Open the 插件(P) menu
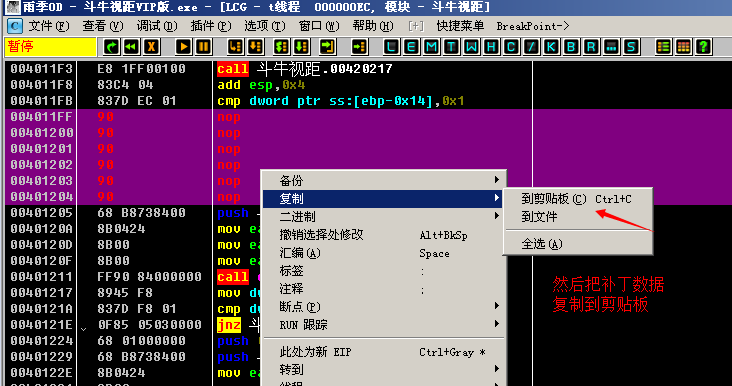732x386 pixels. coord(211,26)
